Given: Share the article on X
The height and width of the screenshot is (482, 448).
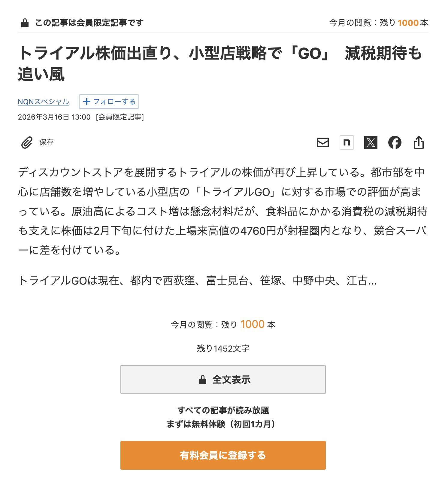Looking at the screenshot, I should click(x=371, y=142).
